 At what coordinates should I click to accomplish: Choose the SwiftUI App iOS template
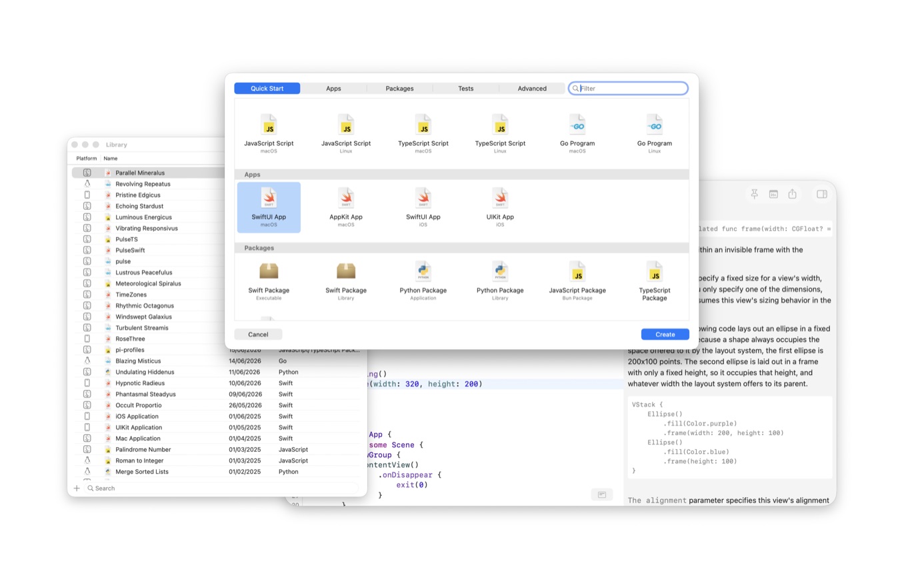[x=423, y=207]
